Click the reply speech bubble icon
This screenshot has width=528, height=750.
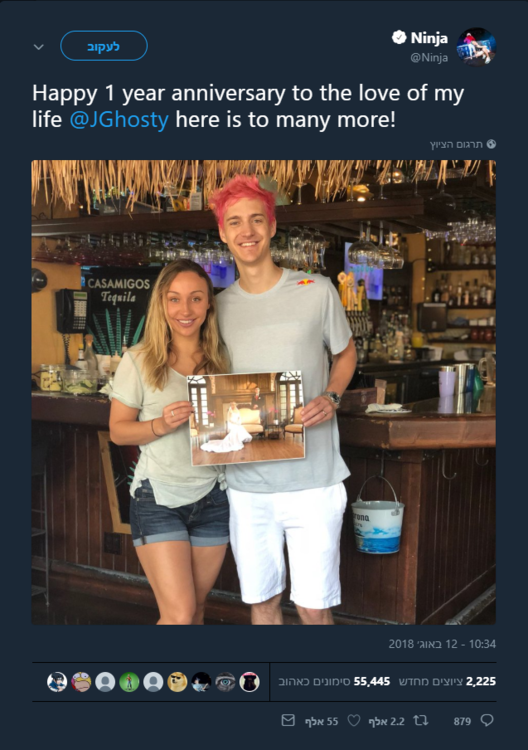click(x=487, y=720)
